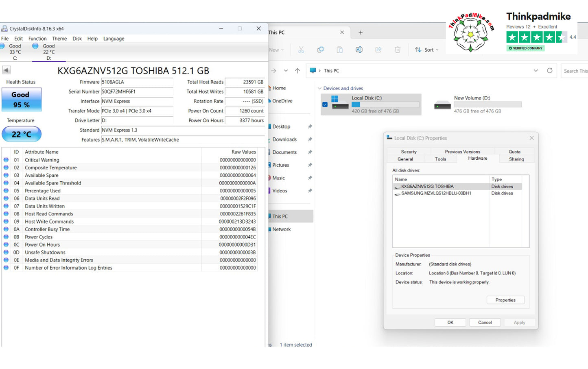Click the pin icon next to Documents
Image resolution: width=588 pixels, height=369 pixels.
(x=310, y=152)
